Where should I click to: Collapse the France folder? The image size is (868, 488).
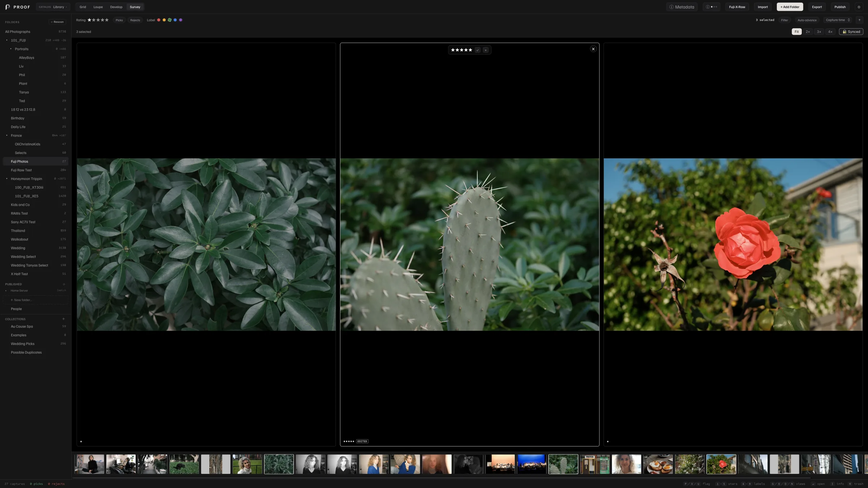coord(7,135)
